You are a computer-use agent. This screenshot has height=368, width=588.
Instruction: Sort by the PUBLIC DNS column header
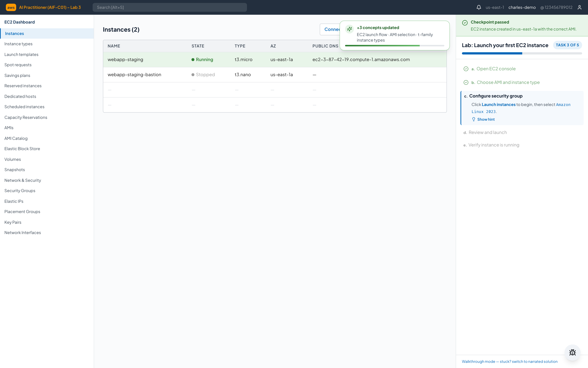[325, 46]
